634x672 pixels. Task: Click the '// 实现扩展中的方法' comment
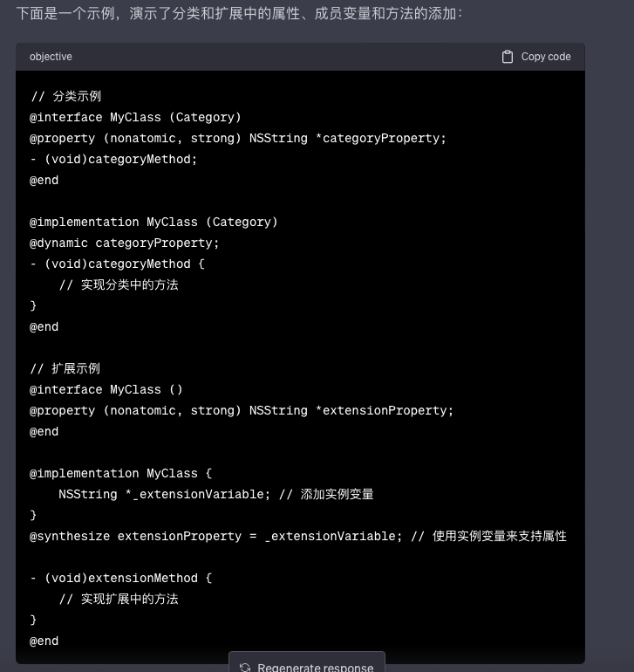[x=119, y=599]
